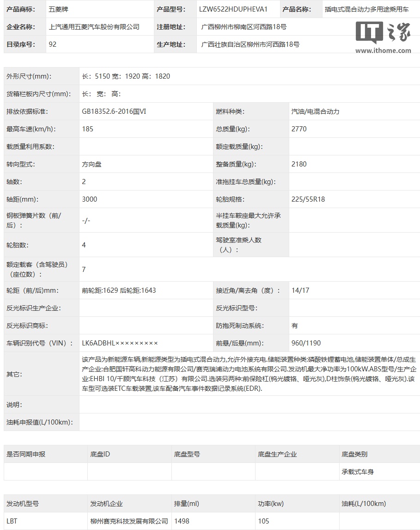Screen dimensions: 420x530
Task: Click column header 底盘生产企业
Action: pos(277,454)
